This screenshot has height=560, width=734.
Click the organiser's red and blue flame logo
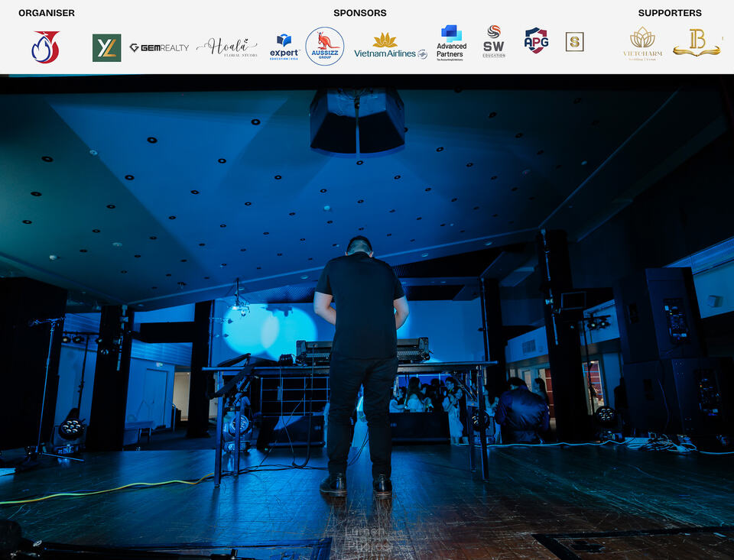(x=45, y=47)
